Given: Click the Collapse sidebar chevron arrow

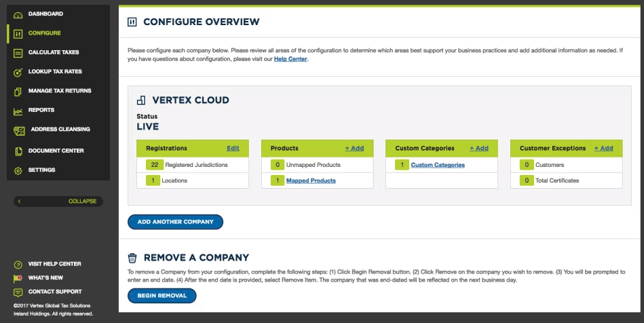Looking at the screenshot, I should click(x=19, y=202).
